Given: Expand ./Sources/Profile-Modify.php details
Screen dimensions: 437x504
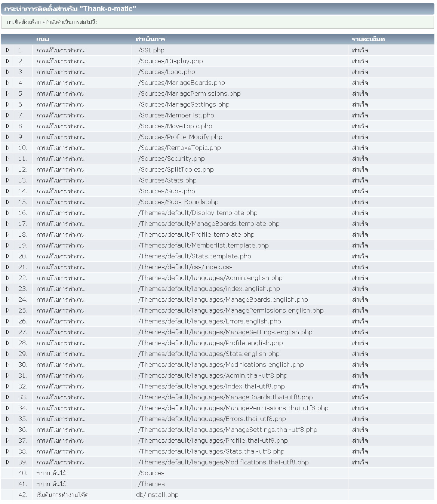Looking at the screenshot, I should 7,137.
